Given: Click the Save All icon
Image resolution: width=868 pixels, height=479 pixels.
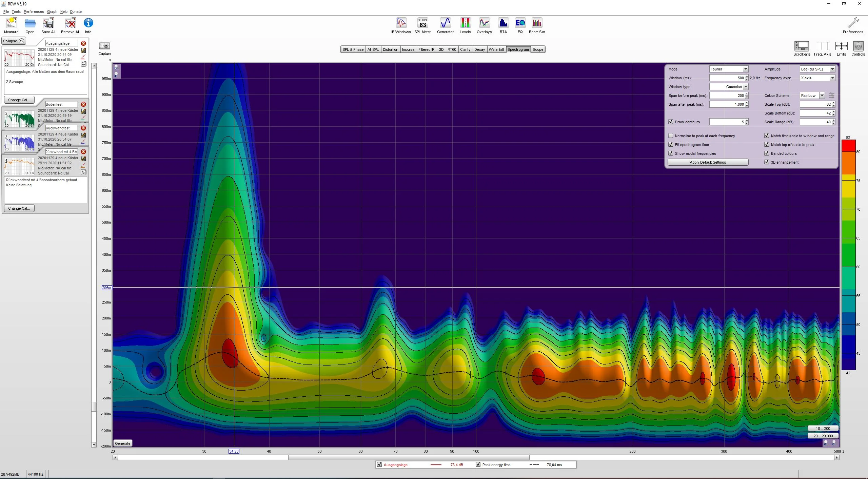Looking at the screenshot, I should [48, 25].
